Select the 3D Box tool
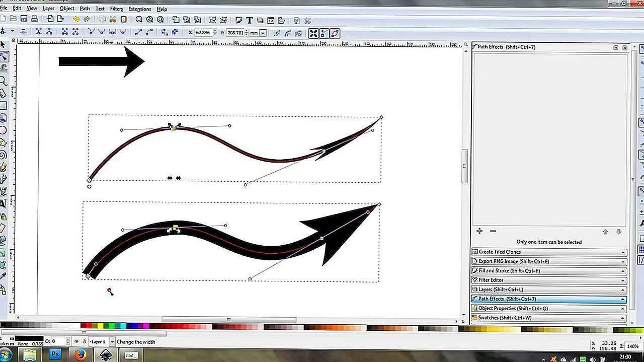This screenshot has width=644, height=362. pyautogui.click(x=3, y=118)
